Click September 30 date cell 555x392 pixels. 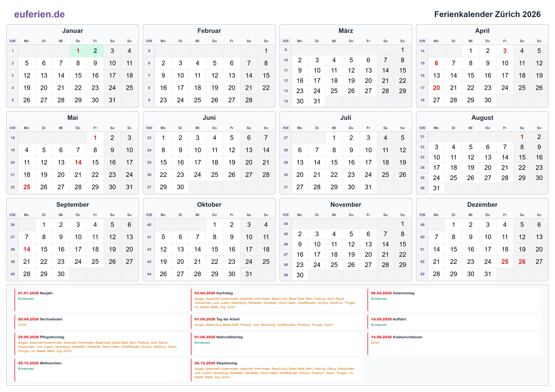[61, 274]
